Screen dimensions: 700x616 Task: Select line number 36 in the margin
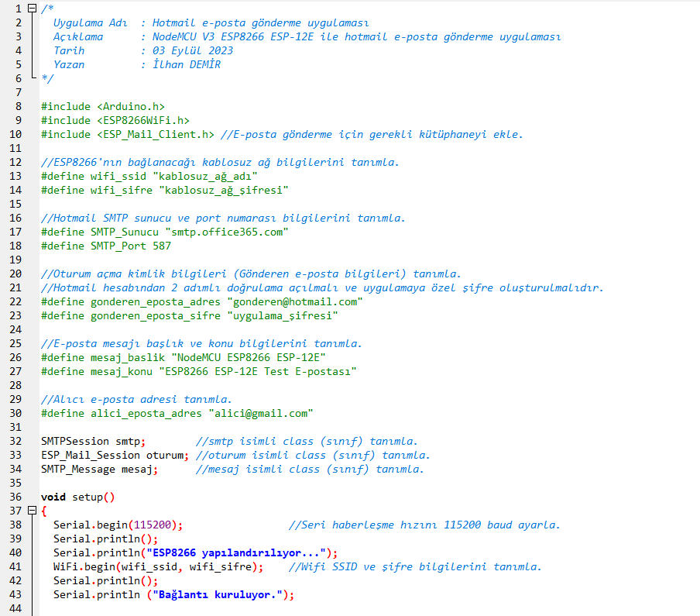pos(16,497)
